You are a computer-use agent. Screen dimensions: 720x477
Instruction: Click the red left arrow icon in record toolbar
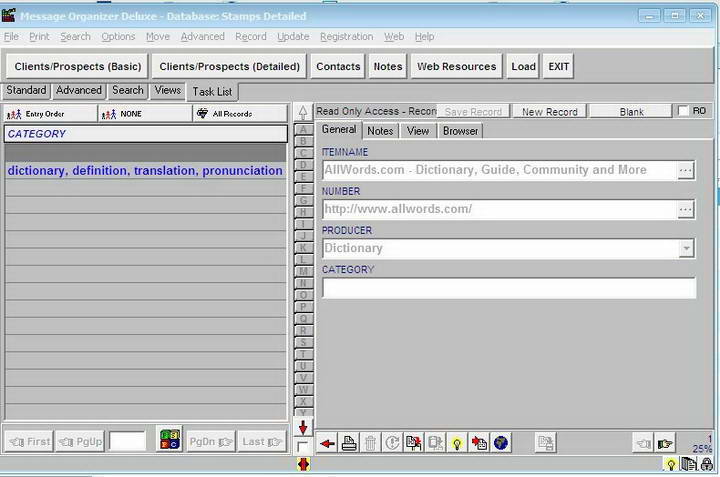[327, 443]
